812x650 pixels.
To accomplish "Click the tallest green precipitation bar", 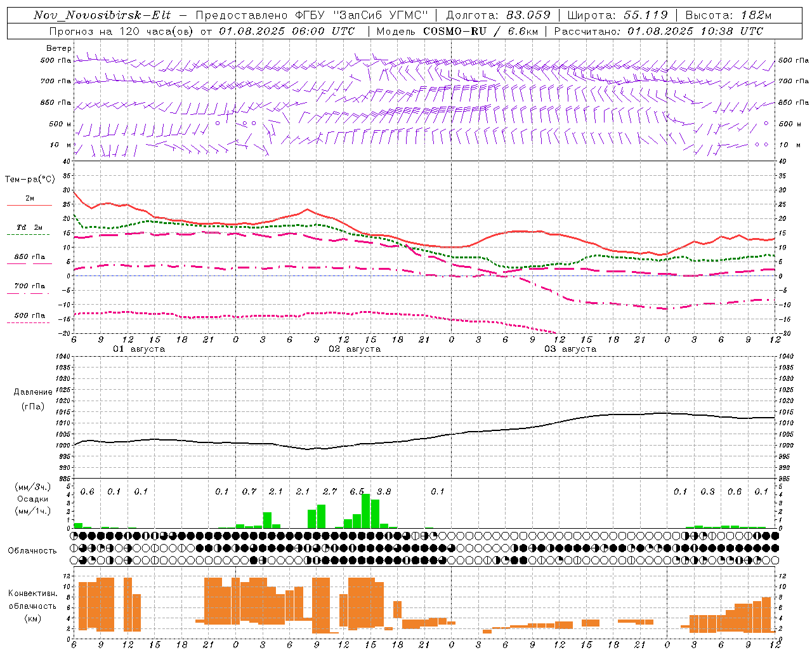I will (x=366, y=511).
